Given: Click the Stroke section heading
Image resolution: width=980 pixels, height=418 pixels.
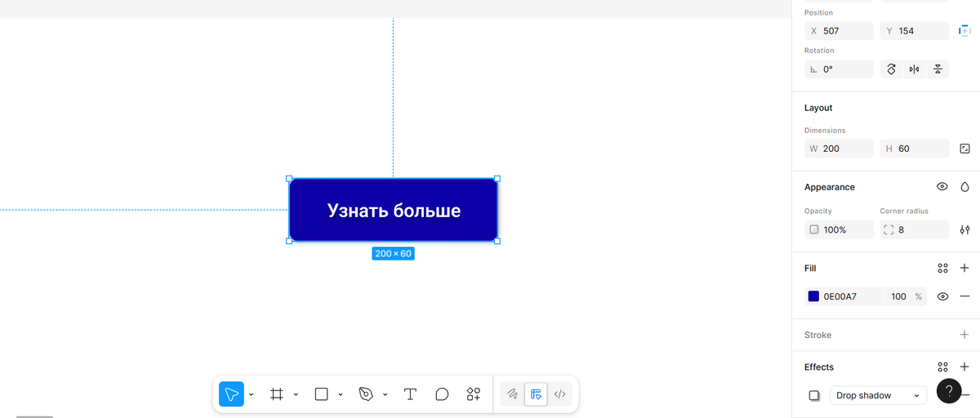Looking at the screenshot, I should 817,335.
